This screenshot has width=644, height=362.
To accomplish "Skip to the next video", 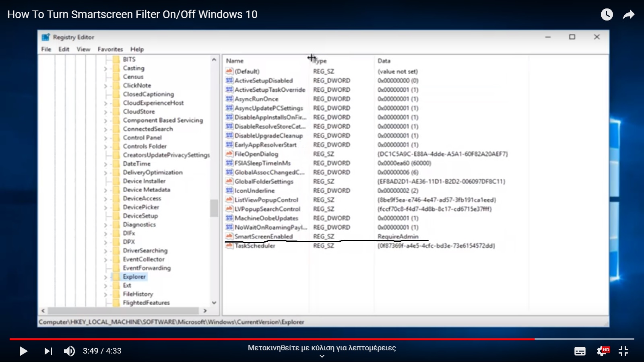I will click(48, 351).
